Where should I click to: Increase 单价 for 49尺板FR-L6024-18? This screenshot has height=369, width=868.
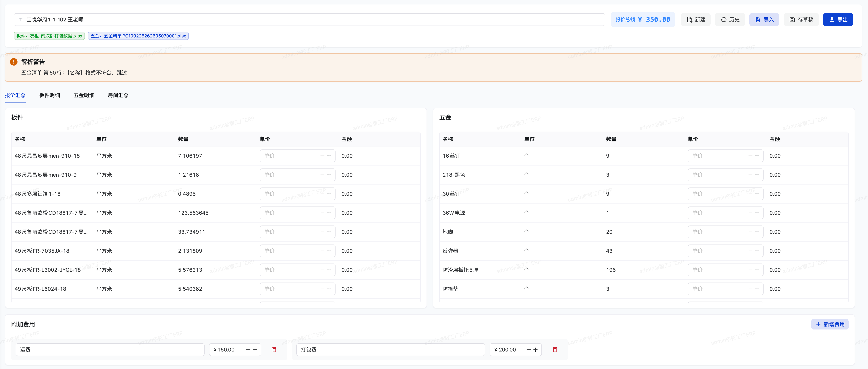(x=329, y=289)
